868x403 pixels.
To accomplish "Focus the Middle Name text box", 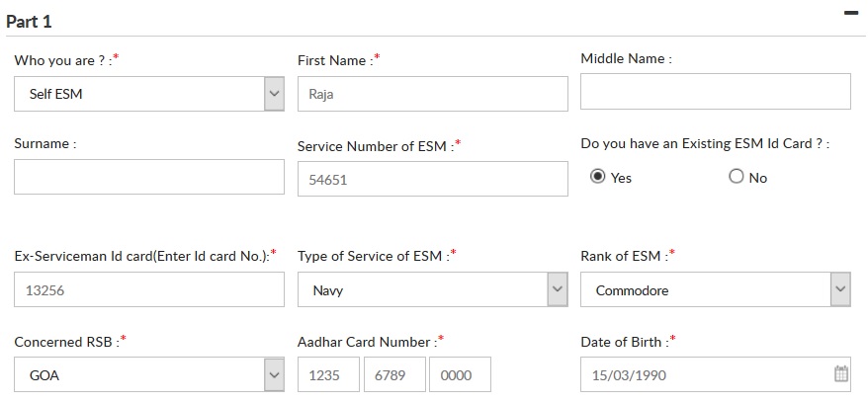I will click(x=715, y=91).
